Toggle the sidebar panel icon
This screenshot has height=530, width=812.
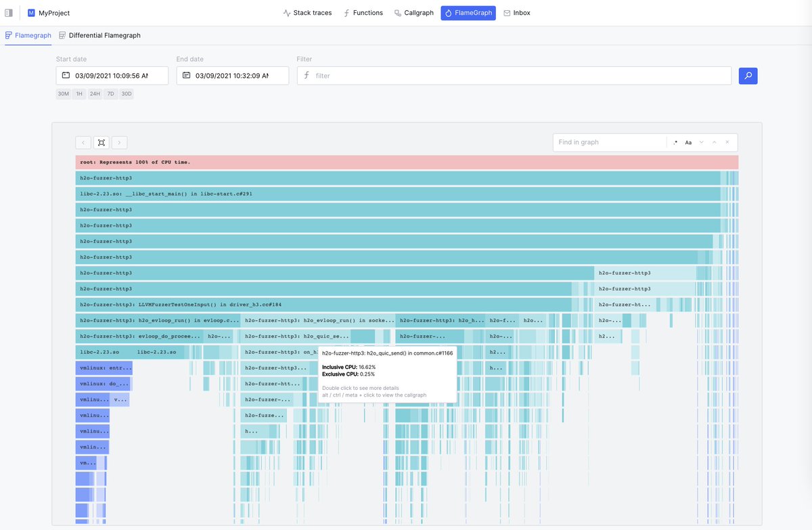click(x=9, y=13)
